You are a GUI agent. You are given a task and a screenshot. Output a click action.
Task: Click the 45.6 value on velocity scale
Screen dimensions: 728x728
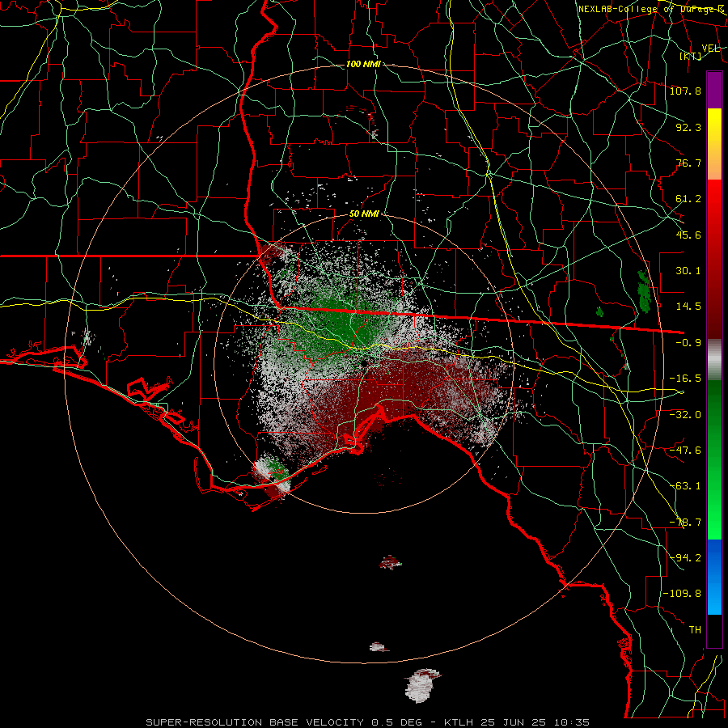[x=688, y=235]
